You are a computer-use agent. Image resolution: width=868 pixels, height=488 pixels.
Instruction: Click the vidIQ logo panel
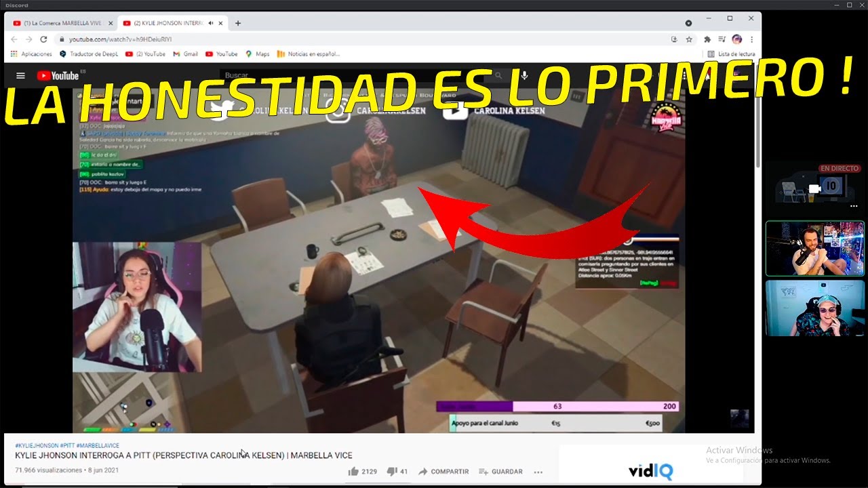point(650,471)
